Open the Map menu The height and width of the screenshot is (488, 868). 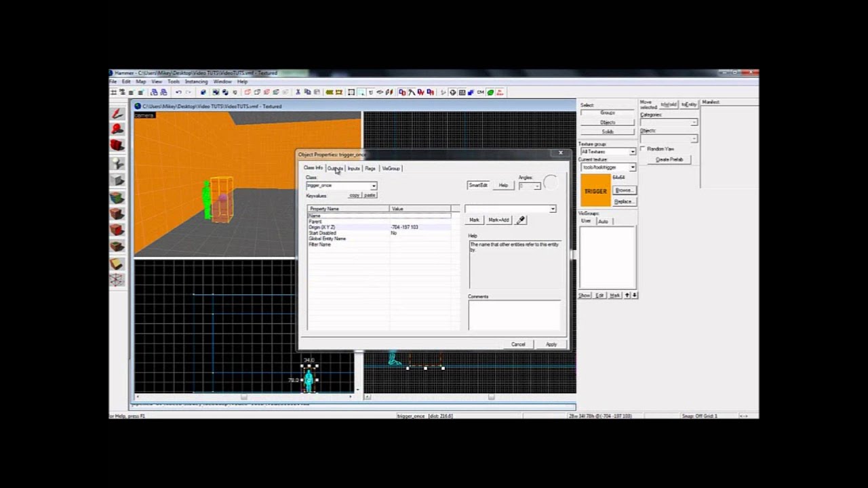pos(140,81)
